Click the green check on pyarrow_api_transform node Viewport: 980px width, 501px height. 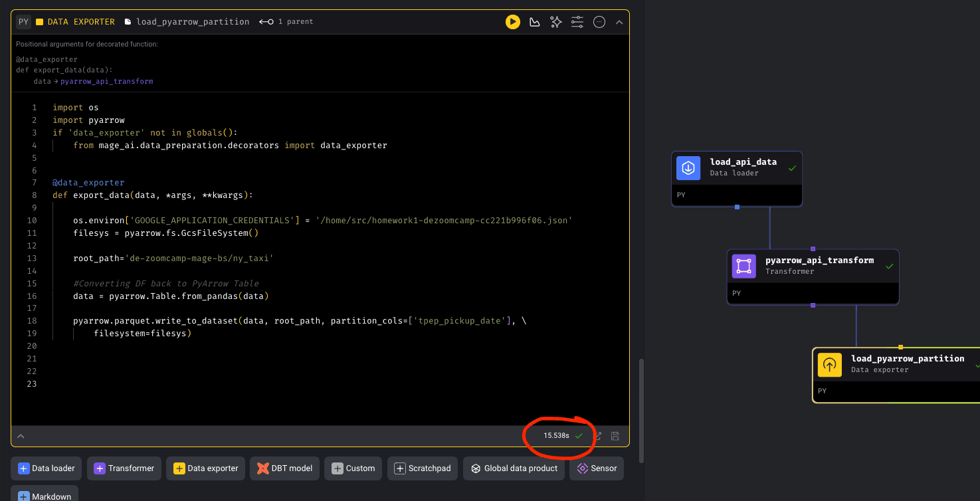pyautogui.click(x=889, y=266)
